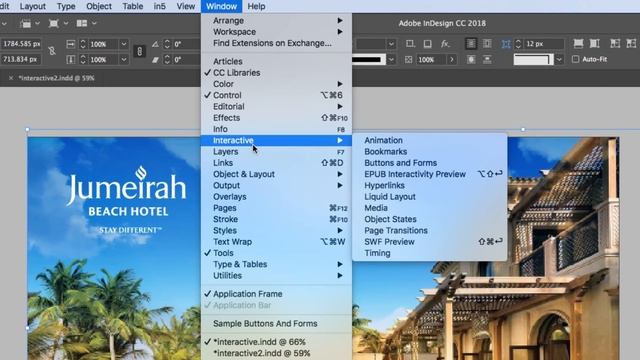Choose Animation from Interactive submenu

(x=429, y=140)
